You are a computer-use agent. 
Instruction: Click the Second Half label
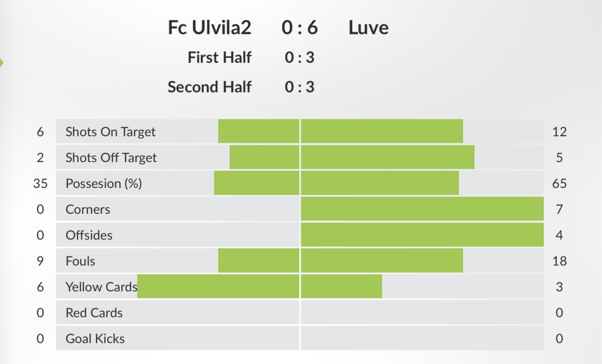click(x=209, y=87)
